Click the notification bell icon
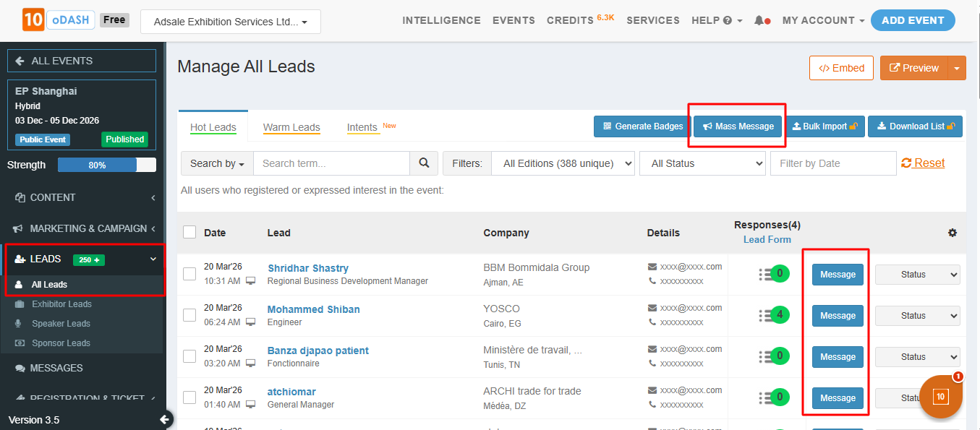 (759, 20)
